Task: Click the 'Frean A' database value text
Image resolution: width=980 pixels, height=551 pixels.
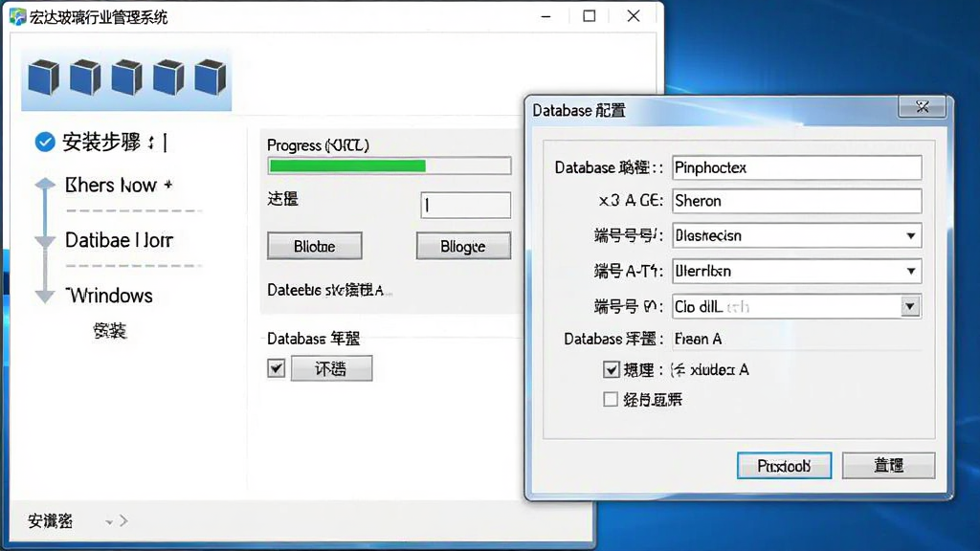Action: click(698, 340)
